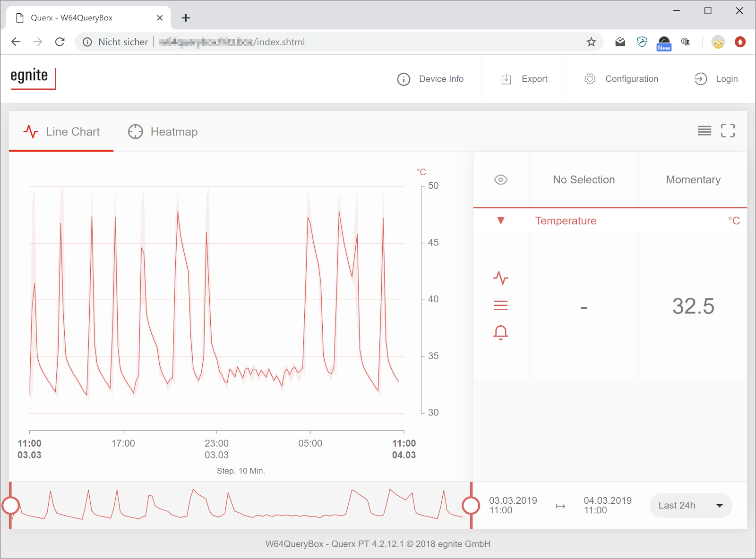Open the Configuration page
Viewport: 756px width, 559px height.
coord(621,79)
